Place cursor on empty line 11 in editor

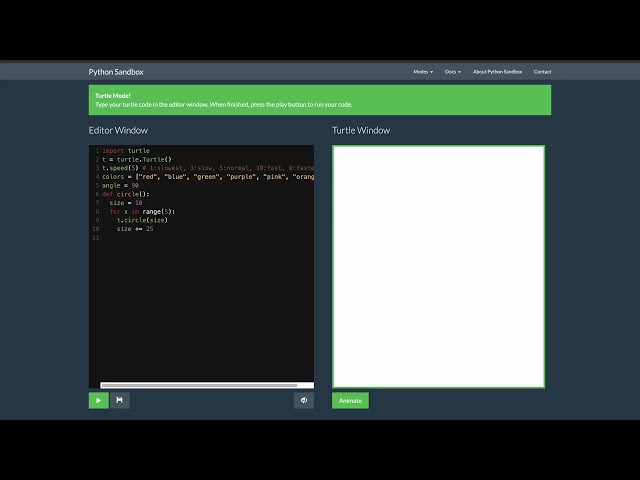(x=208, y=238)
